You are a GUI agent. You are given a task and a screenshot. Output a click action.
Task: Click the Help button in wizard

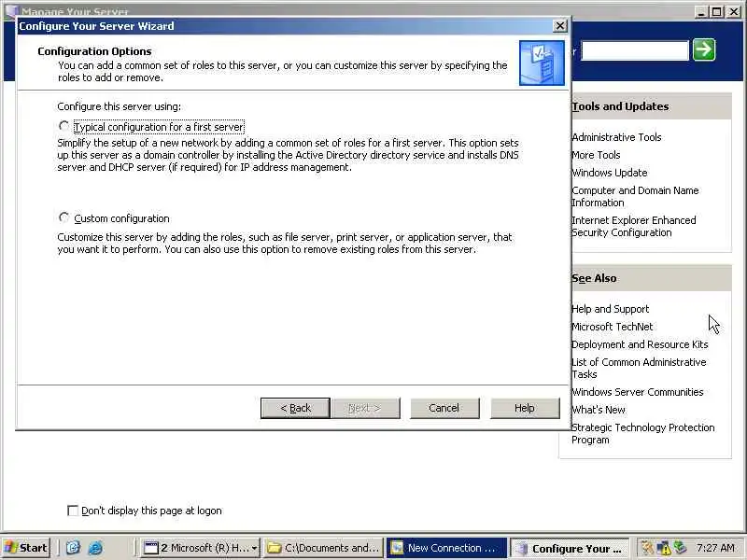tap(525, 408)
